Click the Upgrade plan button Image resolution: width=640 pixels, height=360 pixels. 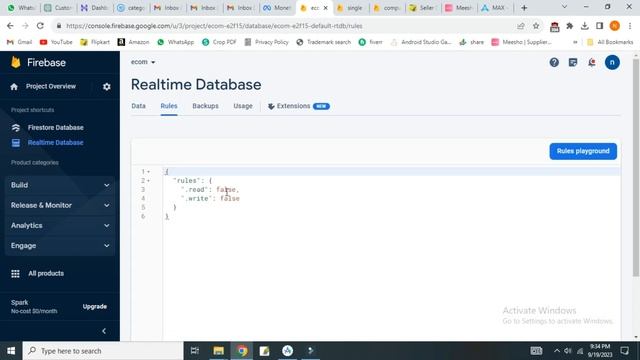(95, 307)
